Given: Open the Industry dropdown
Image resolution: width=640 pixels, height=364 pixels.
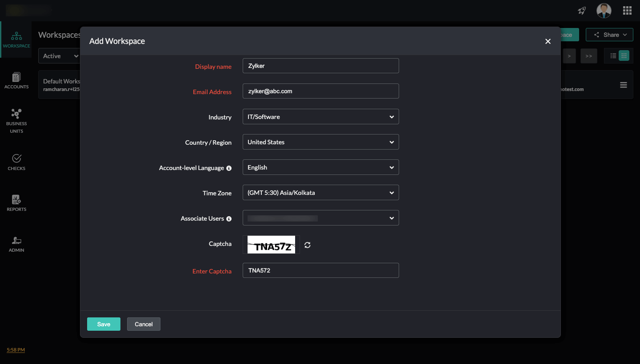Looking at the screenshot, I should pyautogui.click(x=320, y=116).
